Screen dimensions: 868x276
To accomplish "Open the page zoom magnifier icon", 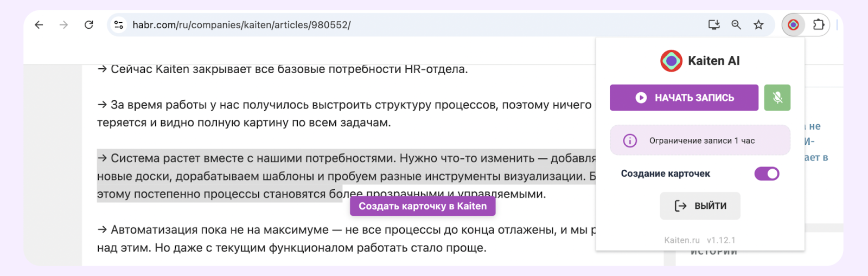I will coord(736,25).
